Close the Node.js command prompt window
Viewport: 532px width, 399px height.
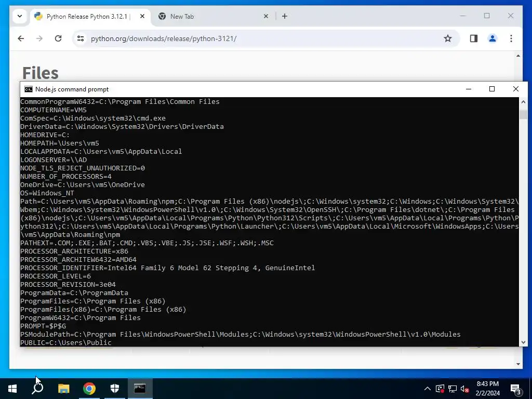[516, 89]
